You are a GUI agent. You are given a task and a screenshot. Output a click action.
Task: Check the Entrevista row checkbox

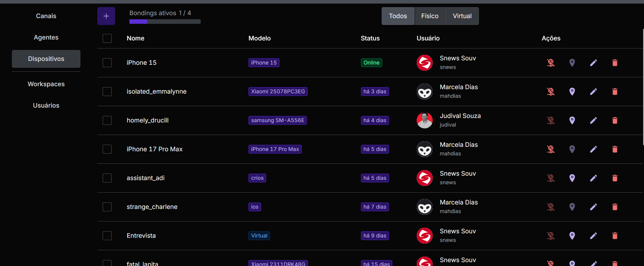click(107, 236)
